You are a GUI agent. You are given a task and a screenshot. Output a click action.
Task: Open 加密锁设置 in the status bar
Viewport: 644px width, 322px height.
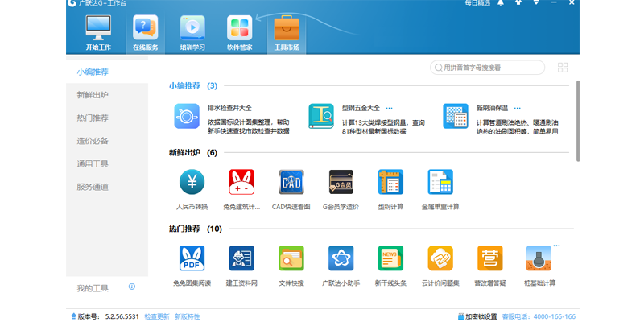point(477,316)
